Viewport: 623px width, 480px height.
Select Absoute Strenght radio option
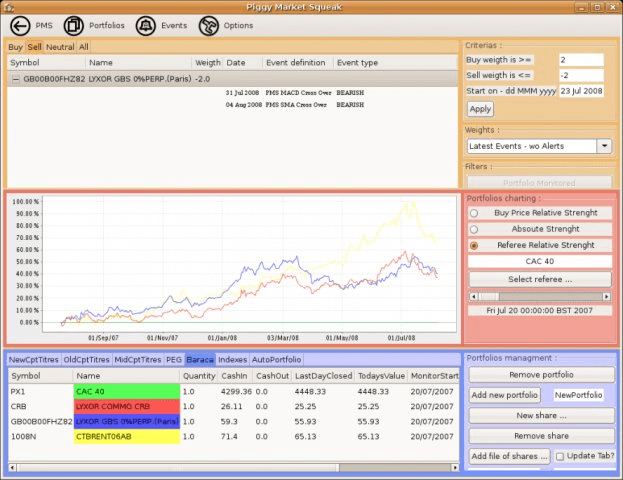[474, 229]
